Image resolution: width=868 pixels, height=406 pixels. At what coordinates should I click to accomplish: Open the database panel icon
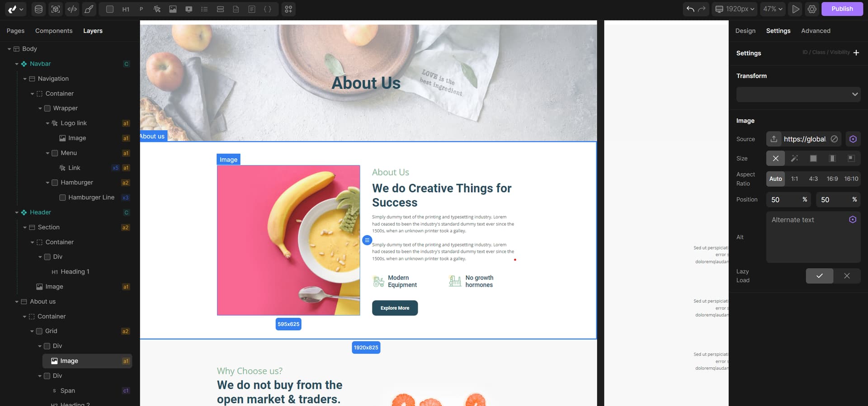pyautogui.click(x=39, y=9)
